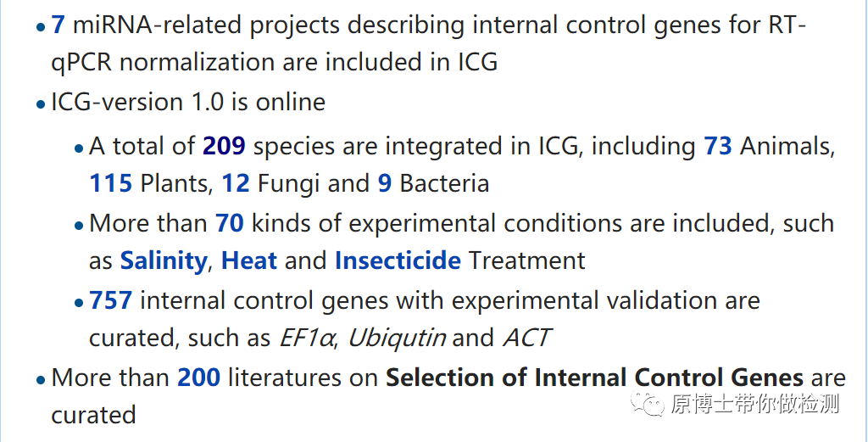Click 'Selection of Internal Control Genes' bold text
Screen dimensions: 868x442
pyautogui.click(x=594, y=378)
